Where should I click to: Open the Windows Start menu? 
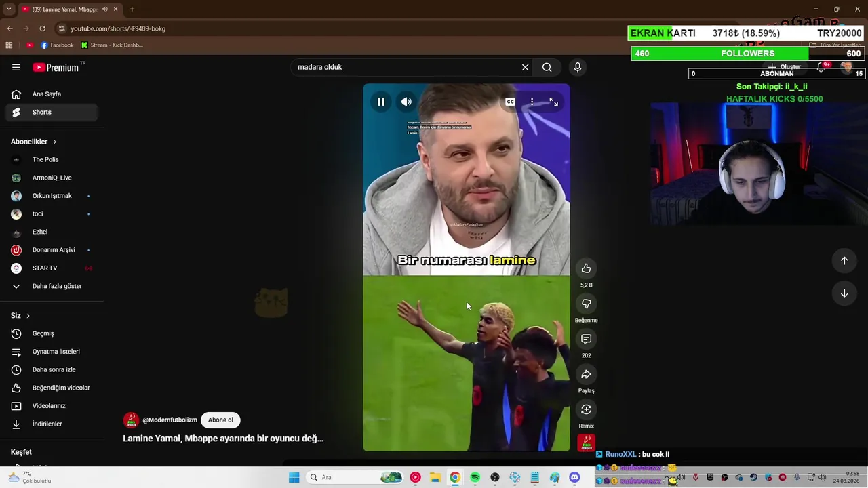point(294,477)
